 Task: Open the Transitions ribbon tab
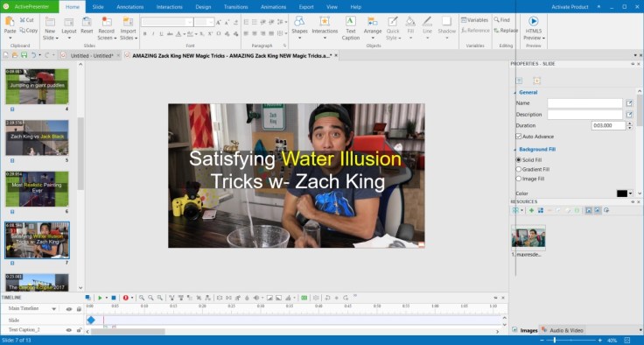pos(235,7)
